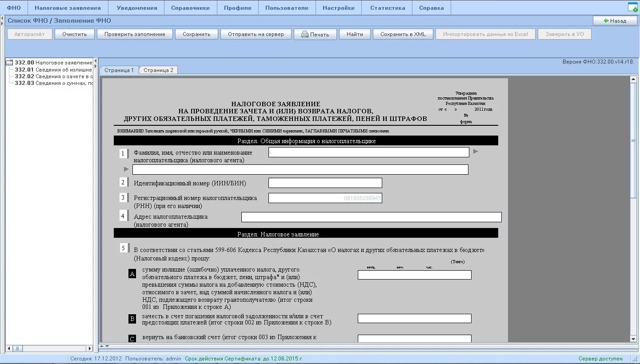Click Сохранить в XML button
The width and height of the screenshot is (640, 364).
click(x=403, y=34)
